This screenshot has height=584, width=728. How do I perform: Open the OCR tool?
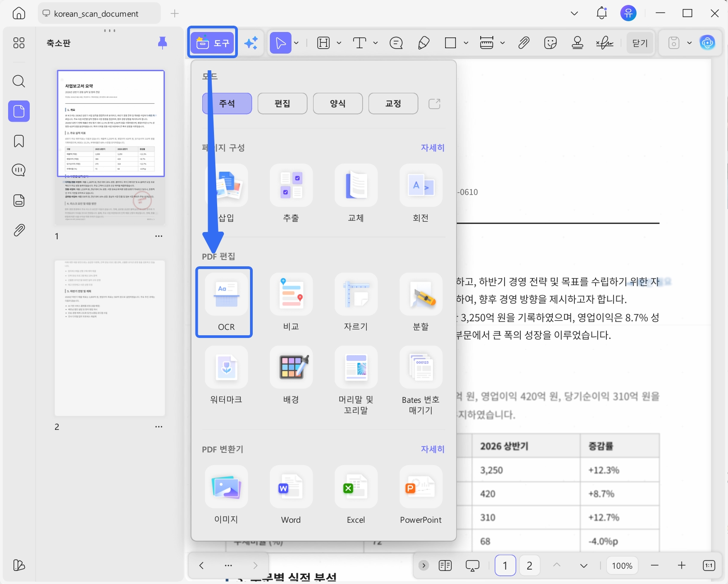[x=226, y=302]
